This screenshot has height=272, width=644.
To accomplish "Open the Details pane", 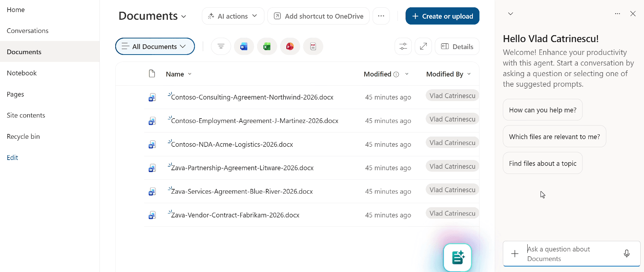I will (457, 46).
